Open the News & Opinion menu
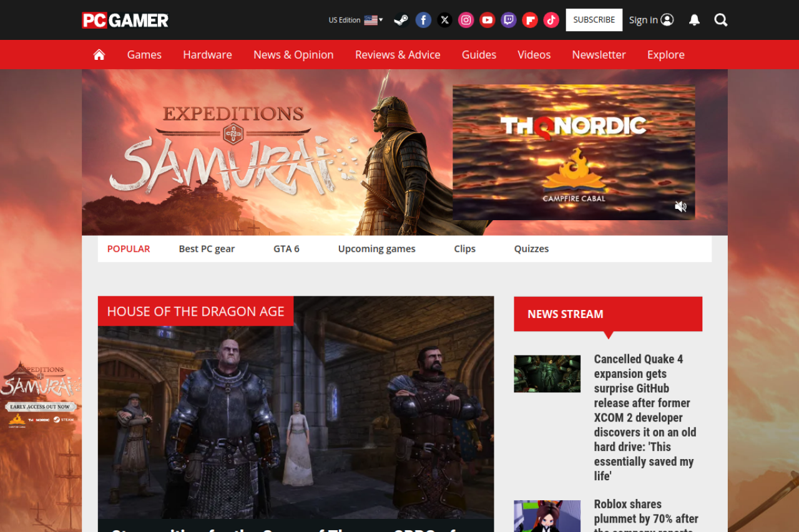Screen dimensions: 799x532 293,55
